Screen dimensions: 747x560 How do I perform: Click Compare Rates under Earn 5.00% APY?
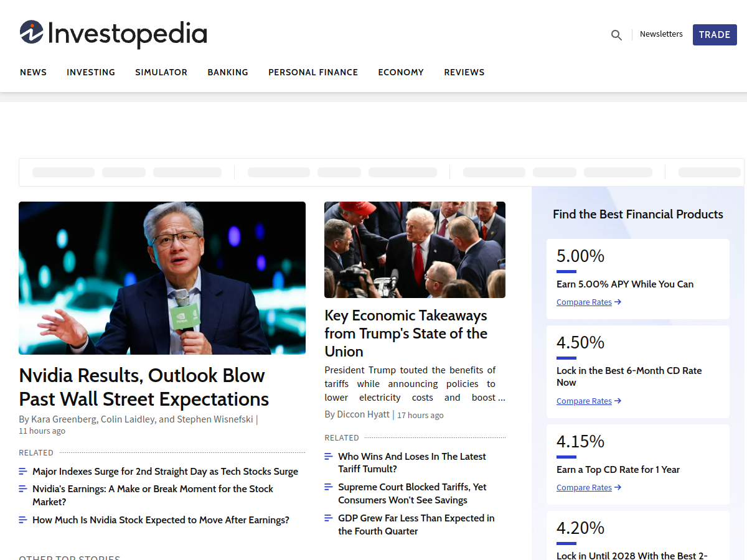click(x=589, y=302)
